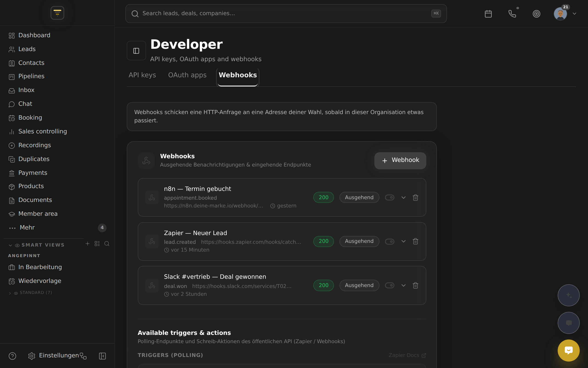Screen dimensions: 588x368
Task: Click the ⌘K shortcut badge in search
Action: (x=436, y=13)
